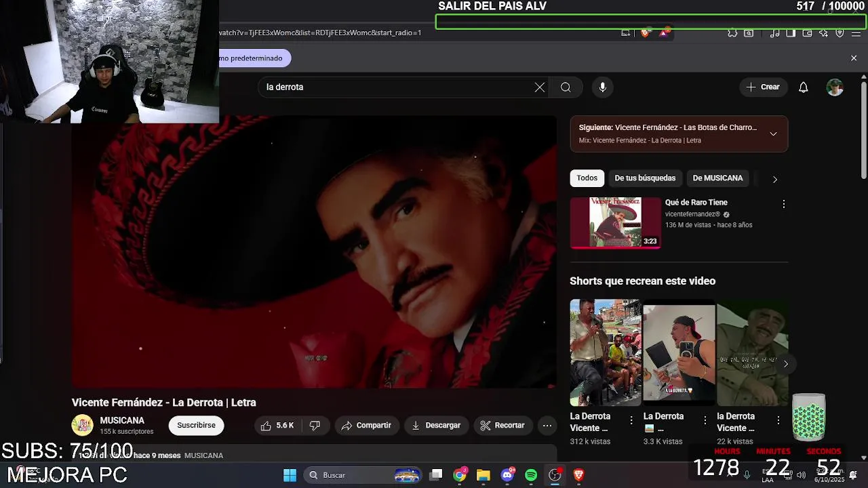The height and width of the screenshot is (488, 868).
Task: Show next Shorts with carousel arrow
Action: [785, 364]
